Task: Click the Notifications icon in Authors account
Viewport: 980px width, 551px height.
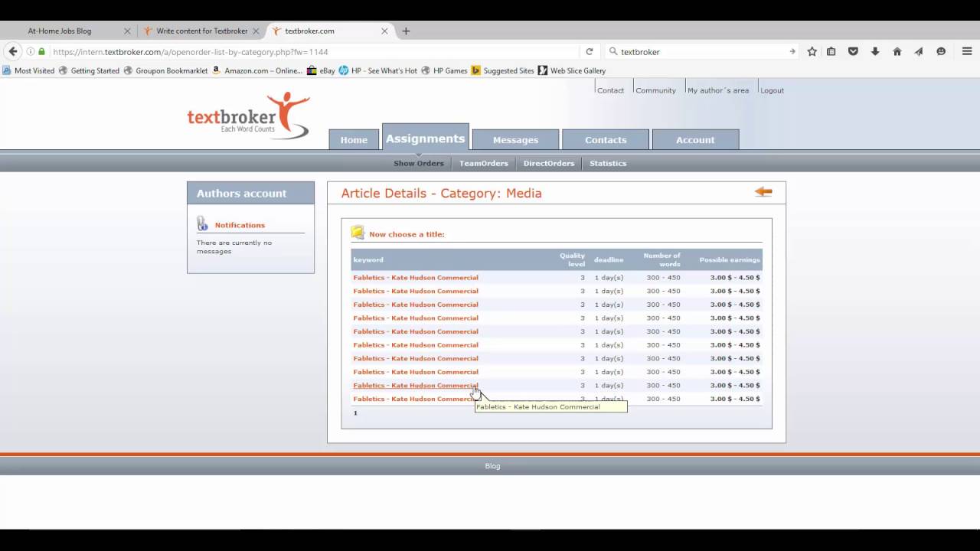Action: [202, 223]
